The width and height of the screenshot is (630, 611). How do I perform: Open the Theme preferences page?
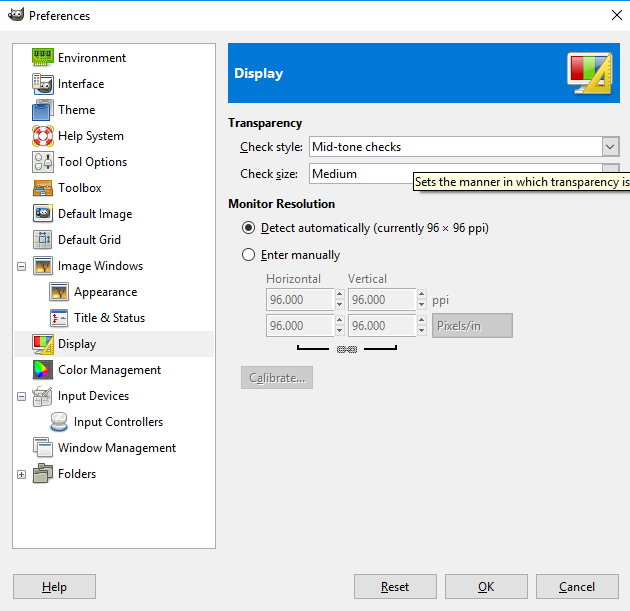point(76,110)
